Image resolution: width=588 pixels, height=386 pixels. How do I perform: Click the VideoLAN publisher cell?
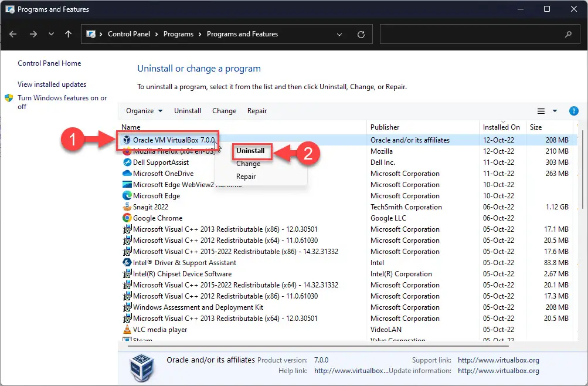pos(386,330)
